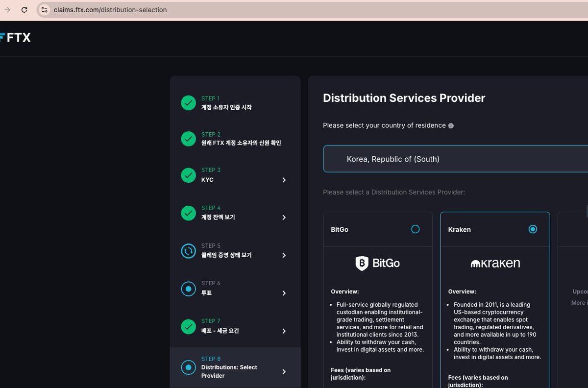
Task: Click Step 5 in-progress sync icon
Action: (188, 251)
